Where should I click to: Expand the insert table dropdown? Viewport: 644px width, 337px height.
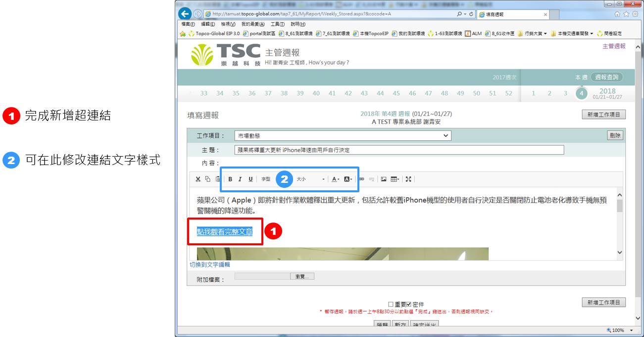[x=395, y=179]
